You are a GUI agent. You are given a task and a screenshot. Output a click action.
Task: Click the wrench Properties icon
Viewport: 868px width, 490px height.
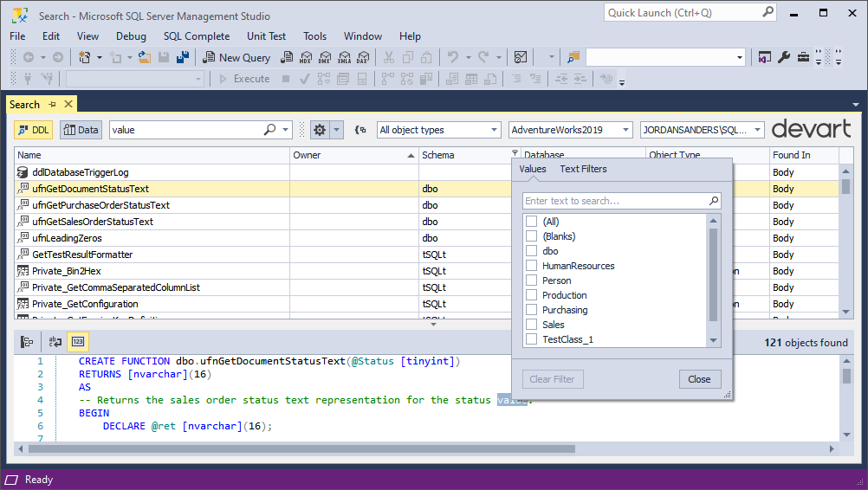784,57
